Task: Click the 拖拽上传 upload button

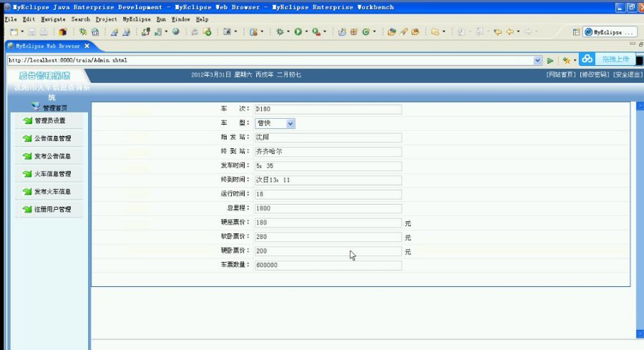Action: click(x=615, y=59)
